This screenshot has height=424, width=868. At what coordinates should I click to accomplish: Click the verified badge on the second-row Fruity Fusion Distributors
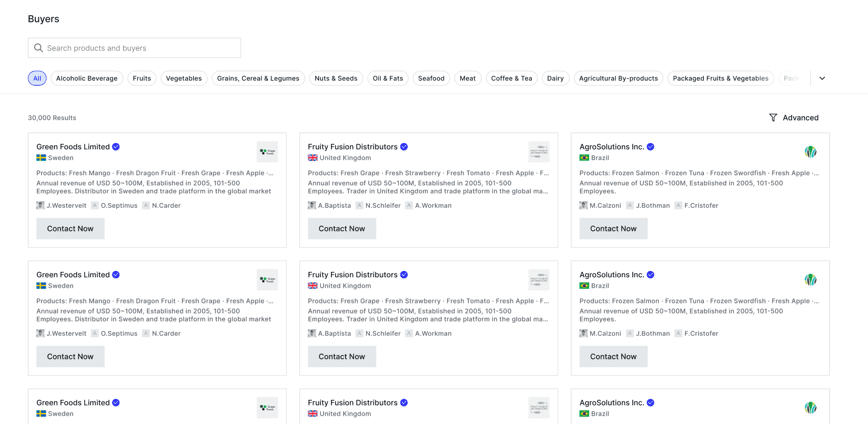[404, 275]
